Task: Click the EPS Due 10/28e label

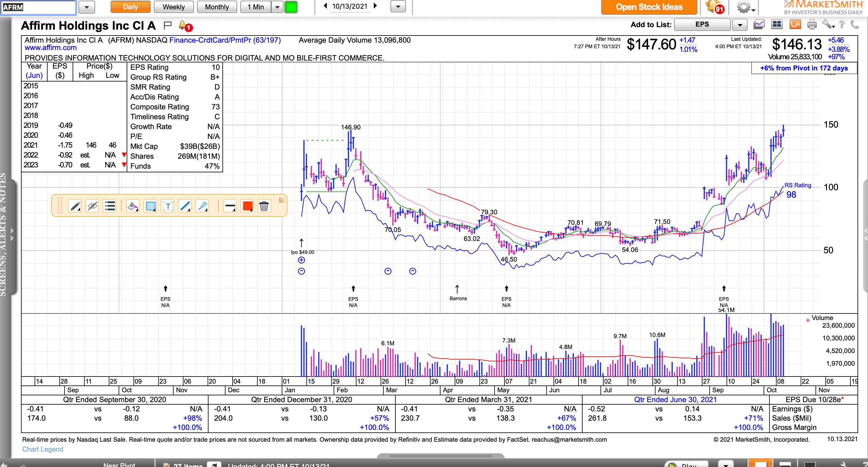Action: 815,400
